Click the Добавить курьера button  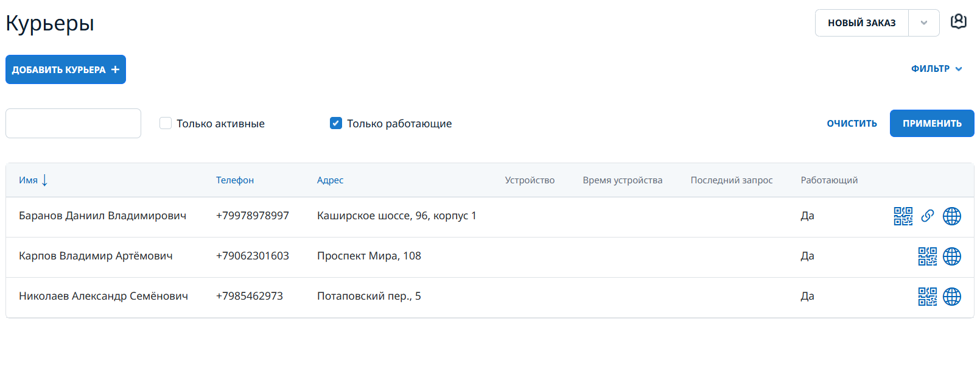click(66, 69)
